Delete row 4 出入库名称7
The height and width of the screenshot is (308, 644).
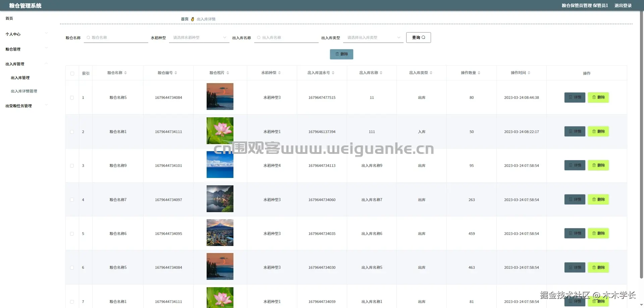pyautogui.click(x=598, y=199)
